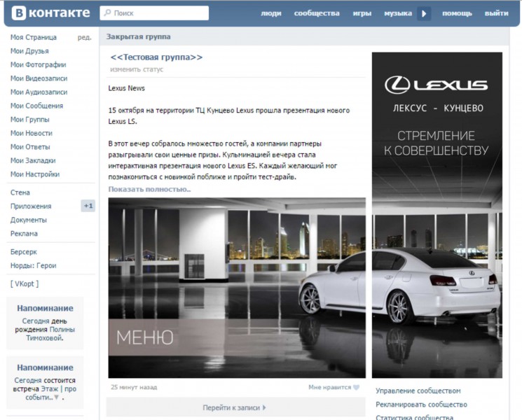Open the помощь header menu

pos(457,13)
